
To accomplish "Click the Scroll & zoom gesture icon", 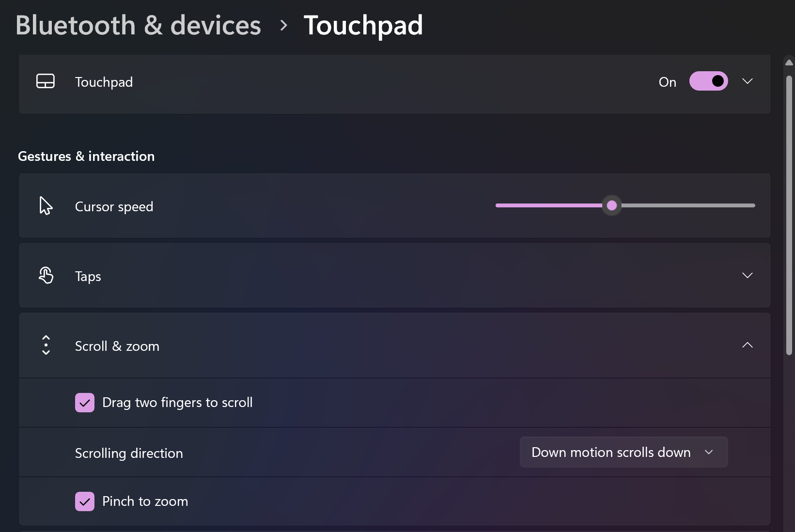I will 46,345.
